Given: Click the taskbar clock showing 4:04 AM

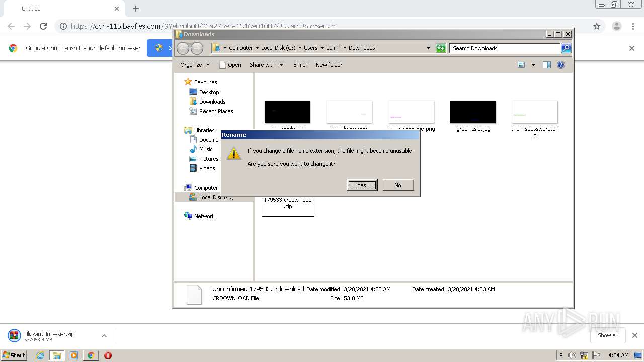Looking at the screenshot, I should (x=618, y=355).
